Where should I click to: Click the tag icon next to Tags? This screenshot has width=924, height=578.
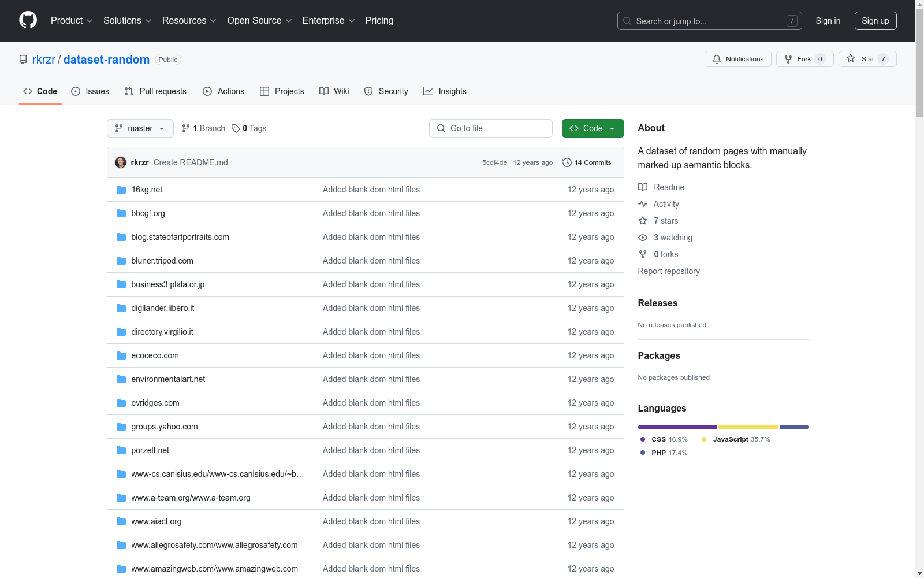[236, 128]
